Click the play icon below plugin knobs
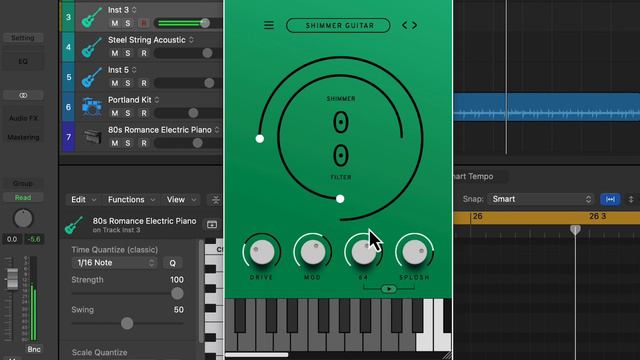 pyautogui.click(x=389, y=289)
